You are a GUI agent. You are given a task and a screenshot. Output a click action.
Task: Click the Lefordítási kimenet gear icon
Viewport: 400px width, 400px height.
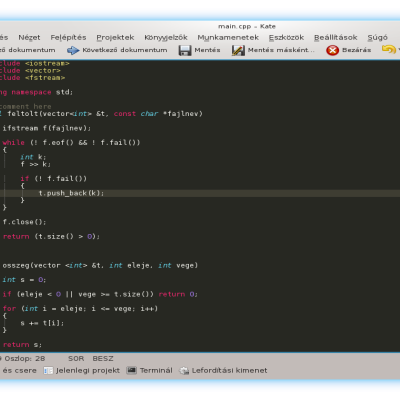click(x=184, y=371)
